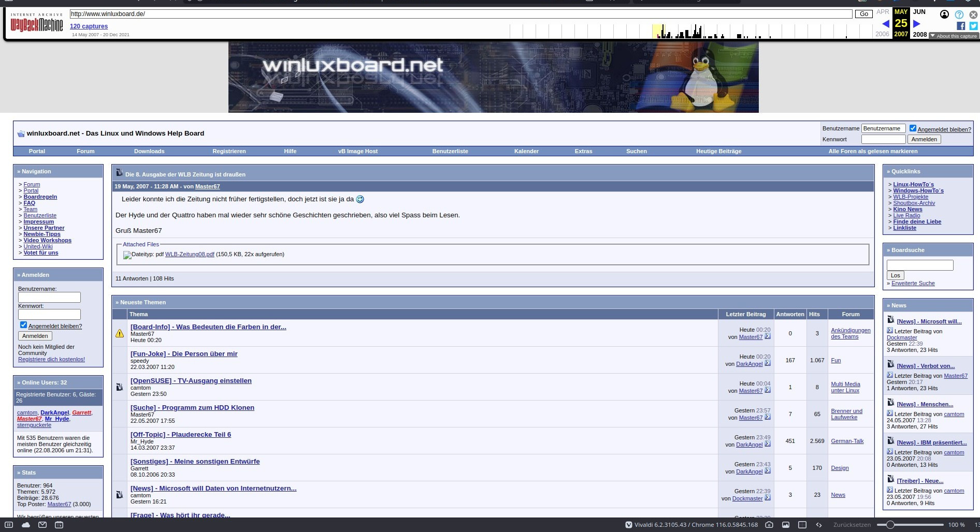Share capture on Twitter
980x532 pixels.
coord(973,26)
